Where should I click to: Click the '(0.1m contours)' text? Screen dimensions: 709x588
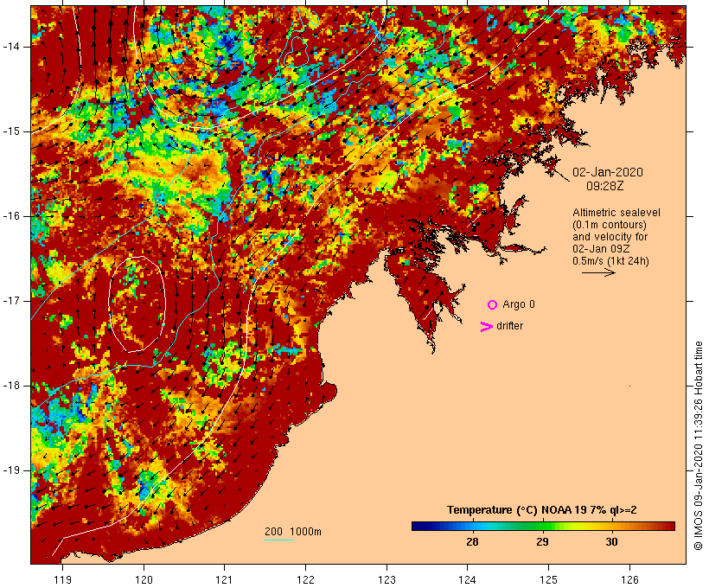point(610,225)
